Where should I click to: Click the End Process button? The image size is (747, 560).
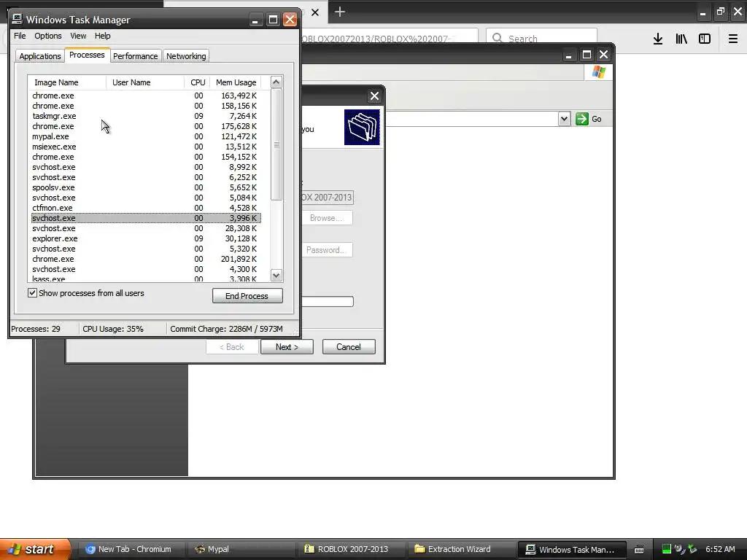(247, 296)
